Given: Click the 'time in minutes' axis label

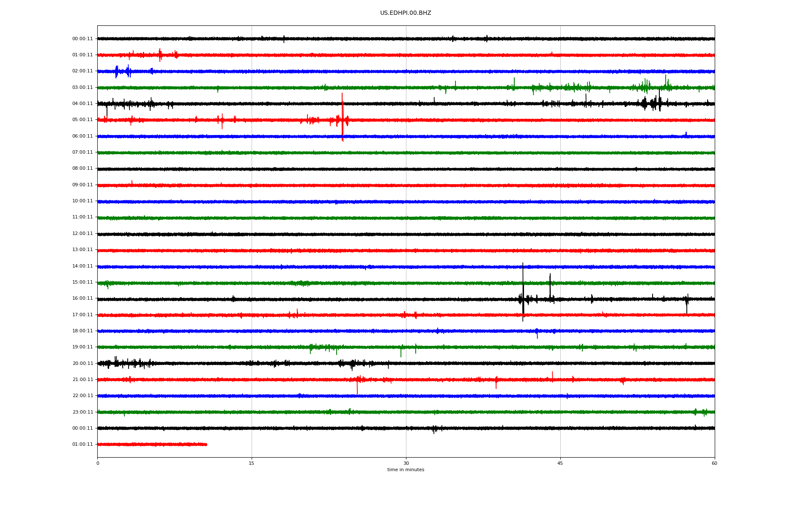Looking at the screenshot, I should coord(406,470).
